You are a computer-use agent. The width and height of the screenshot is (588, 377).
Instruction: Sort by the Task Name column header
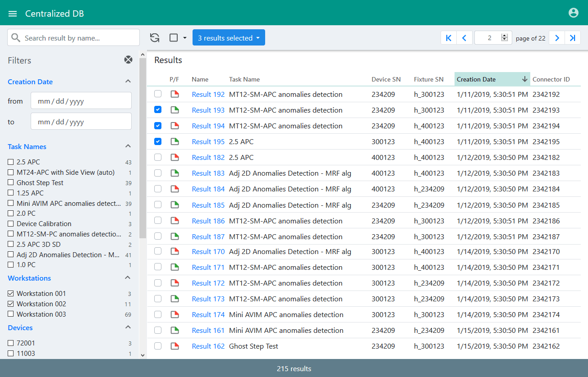[x=244, y=79]
